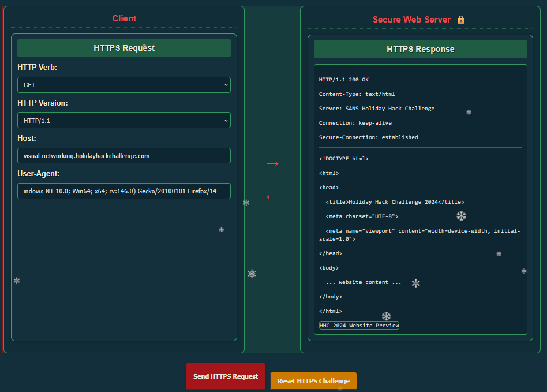Click into the Host input field
The image size is (547, 392).
123,156
